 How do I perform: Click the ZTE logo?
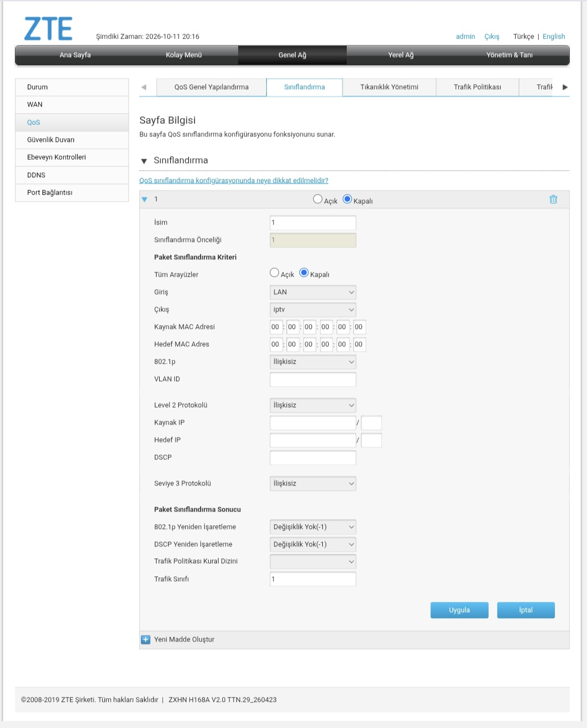(x=48, y=29)
